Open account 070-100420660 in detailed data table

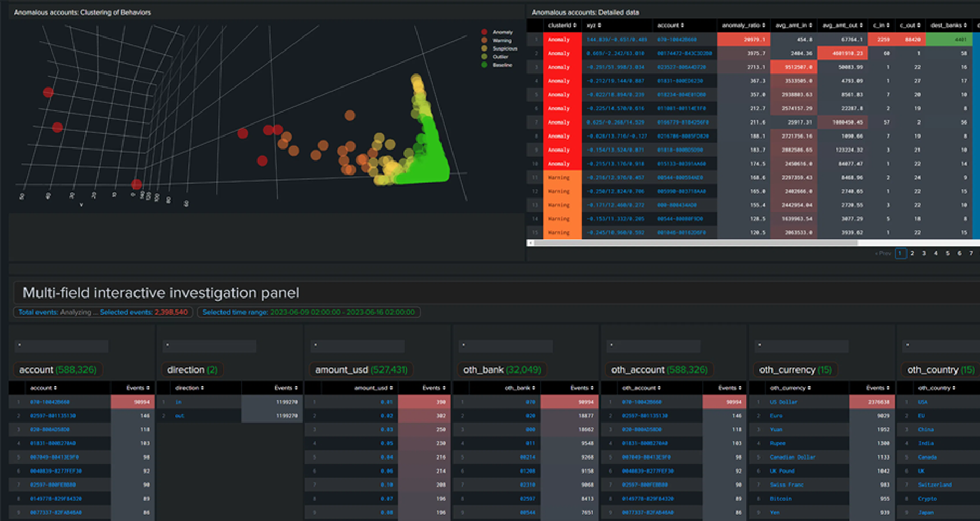point(677,40)
